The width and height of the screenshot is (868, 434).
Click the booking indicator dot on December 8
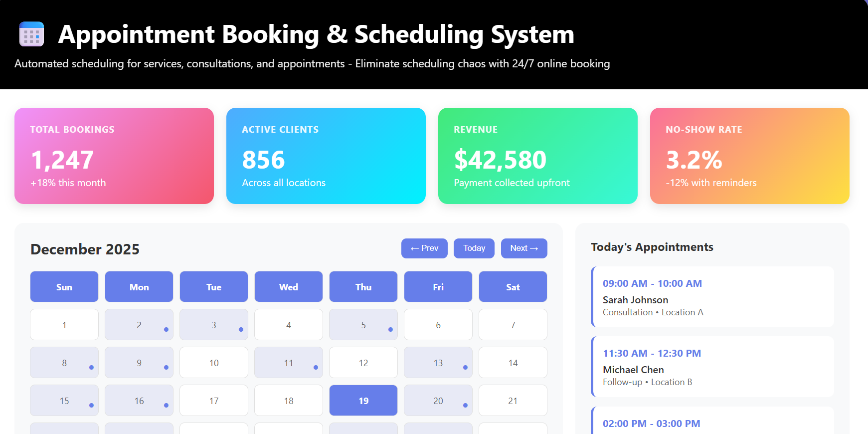91,369
